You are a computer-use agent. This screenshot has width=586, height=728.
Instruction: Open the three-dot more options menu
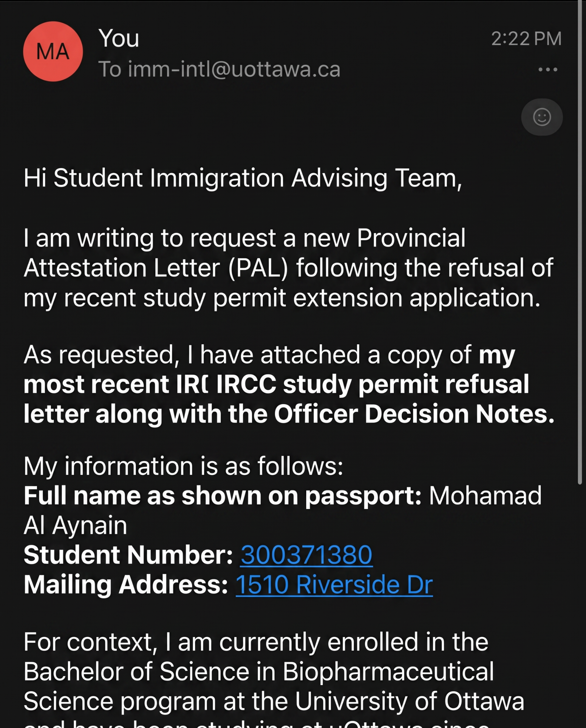pos(548,69)
